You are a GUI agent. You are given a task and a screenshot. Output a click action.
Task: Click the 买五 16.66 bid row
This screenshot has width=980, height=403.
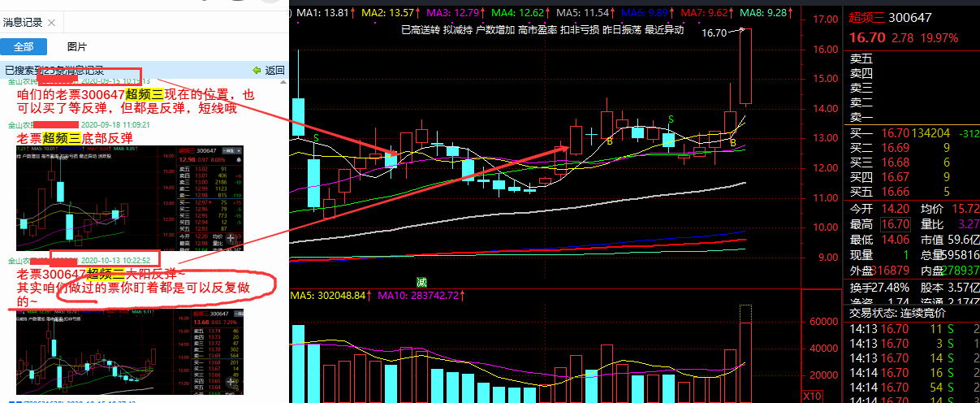(x=913, y=191)
